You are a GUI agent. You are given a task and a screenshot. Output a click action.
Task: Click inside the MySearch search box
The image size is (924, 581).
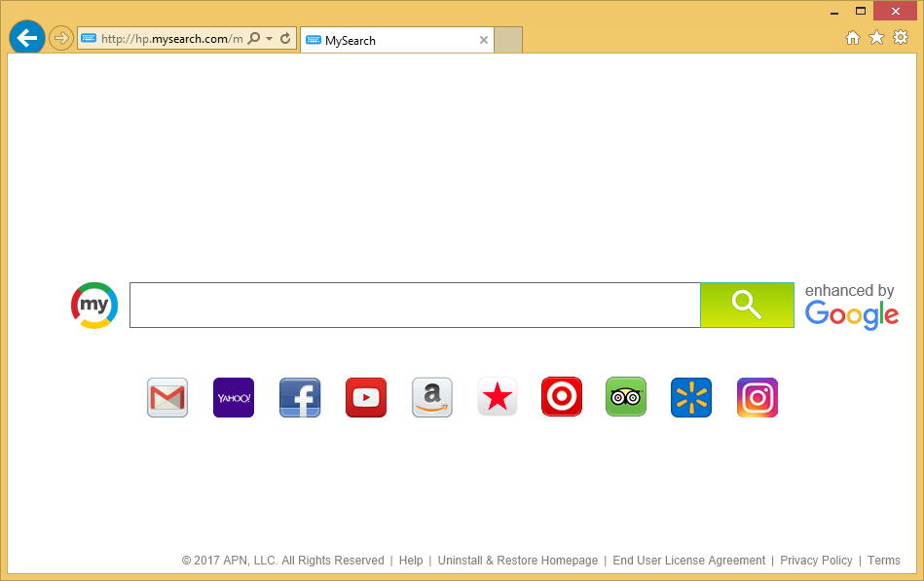click(x=414, y=306)
